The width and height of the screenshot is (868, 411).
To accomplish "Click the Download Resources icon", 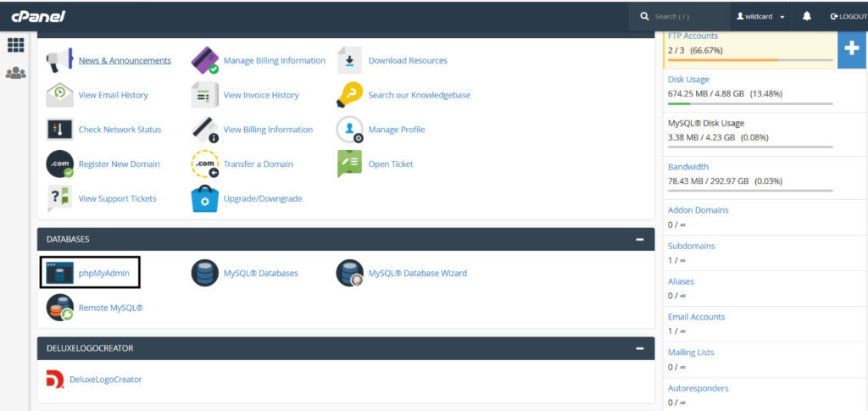I will pos(350,61).
